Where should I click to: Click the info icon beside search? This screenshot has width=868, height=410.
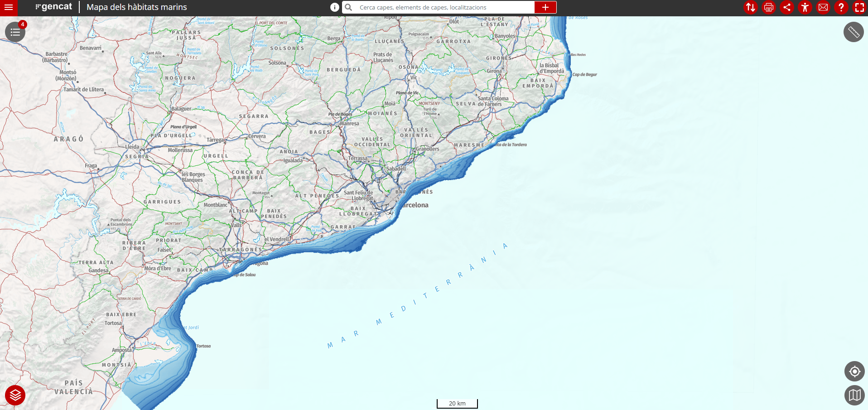[334, 7]
